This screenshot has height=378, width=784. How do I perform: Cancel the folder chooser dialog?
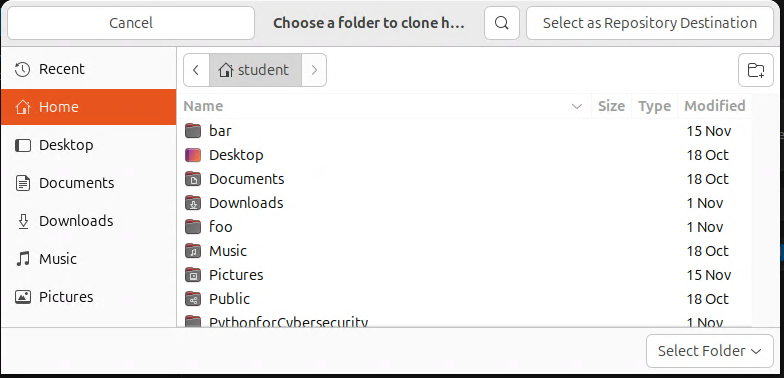pyautogui.click(x=131, y=23)
